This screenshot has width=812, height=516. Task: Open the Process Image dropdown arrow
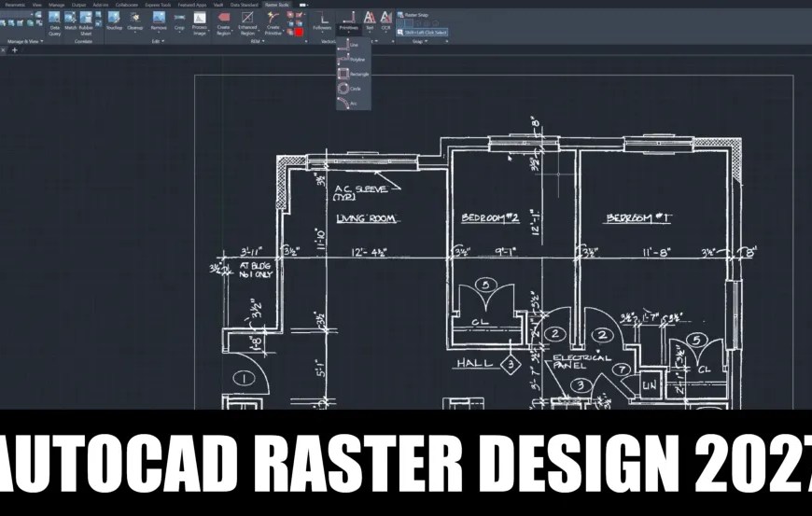tap(208, 33)
